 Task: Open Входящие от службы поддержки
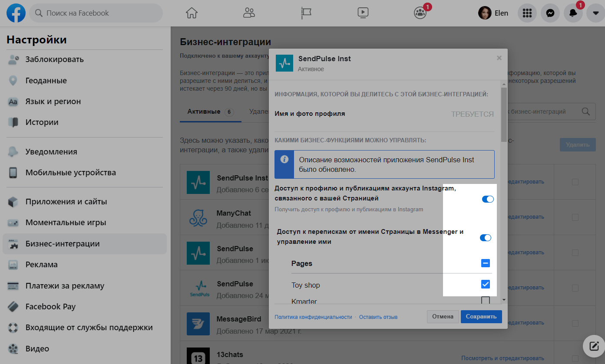[x=85, y=328]
